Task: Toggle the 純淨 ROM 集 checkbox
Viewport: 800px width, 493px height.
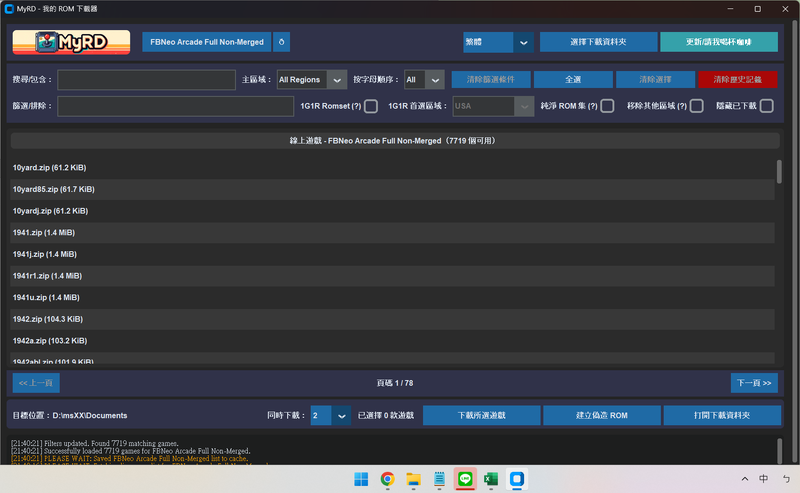Action: coord(607,106)
